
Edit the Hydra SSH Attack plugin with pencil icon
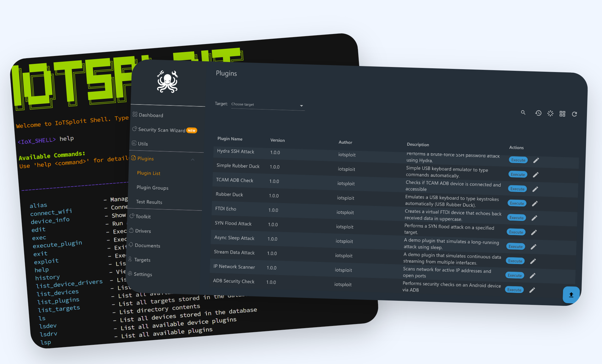click(536, 160)
